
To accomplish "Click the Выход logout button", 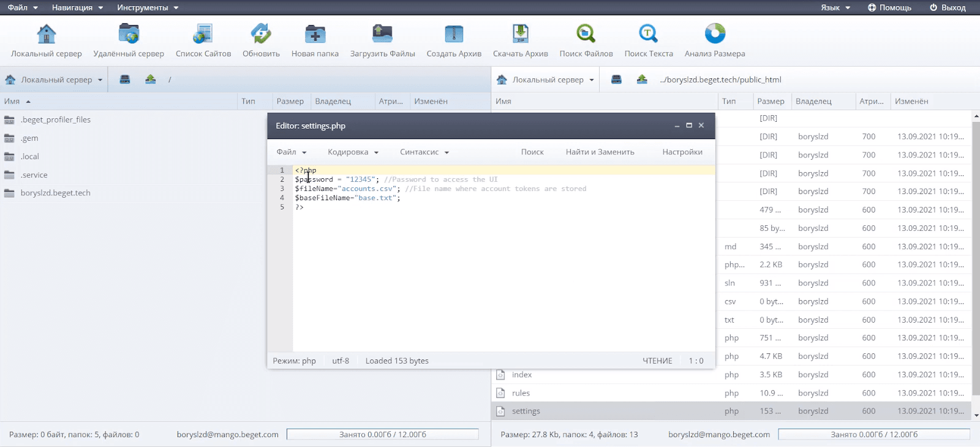I will [948, 7].
